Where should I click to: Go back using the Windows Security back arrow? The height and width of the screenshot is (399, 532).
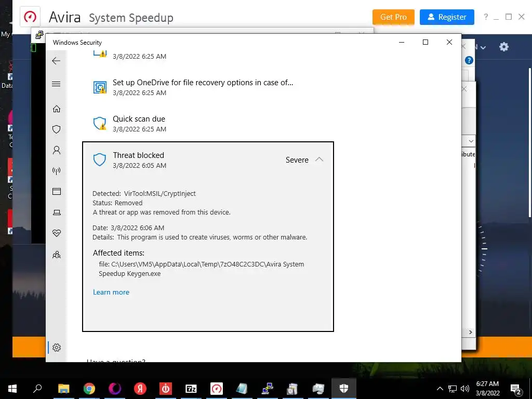56,61
